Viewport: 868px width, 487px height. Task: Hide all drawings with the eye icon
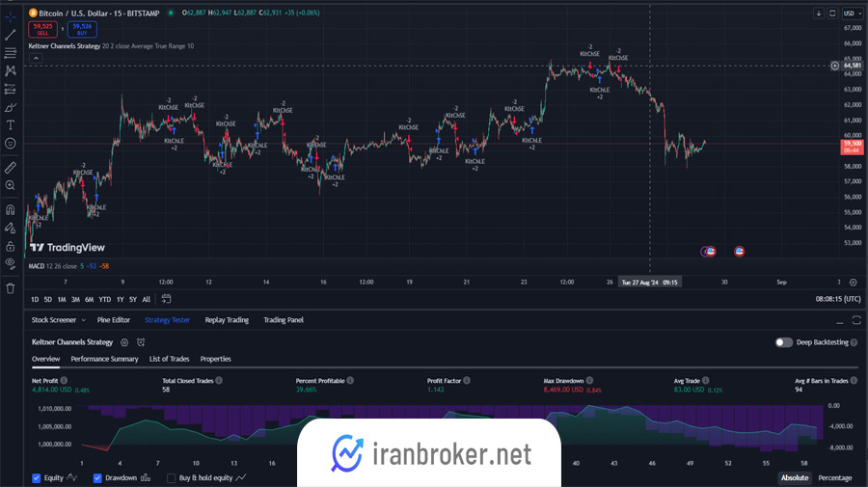click(x=10, y=263)
